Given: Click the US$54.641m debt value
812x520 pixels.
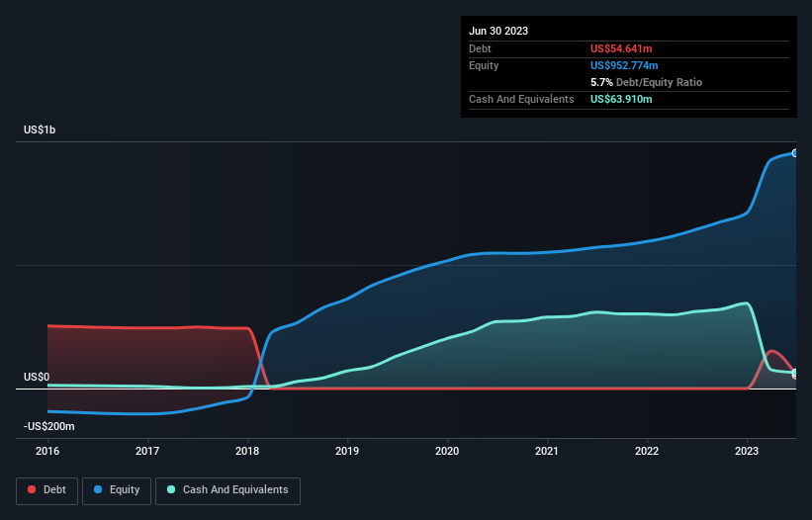Looking at the screenshot, I should (621, 48).
